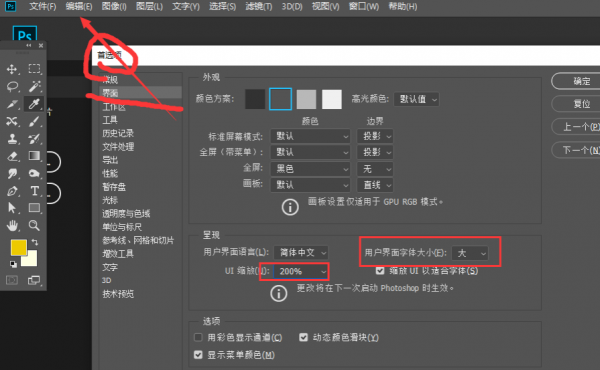Screen dimensions: 600x370
Task: Select 工作区 preferences category
Action: click(114, 107)
